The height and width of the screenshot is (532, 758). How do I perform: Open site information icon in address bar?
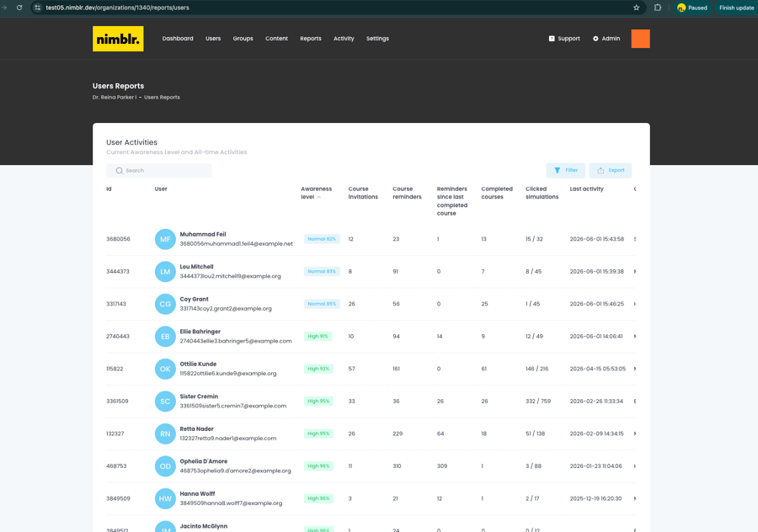point(38,8)
